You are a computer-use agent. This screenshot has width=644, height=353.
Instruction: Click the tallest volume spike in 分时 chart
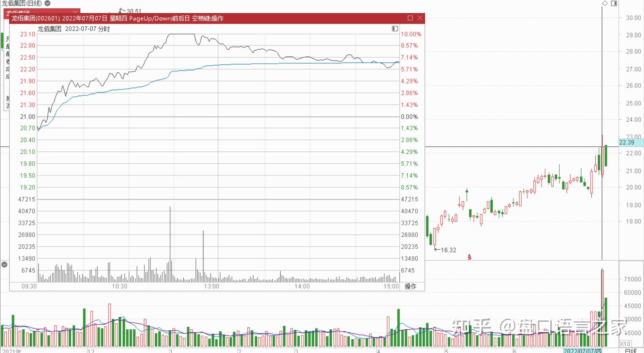coord(170,244)
